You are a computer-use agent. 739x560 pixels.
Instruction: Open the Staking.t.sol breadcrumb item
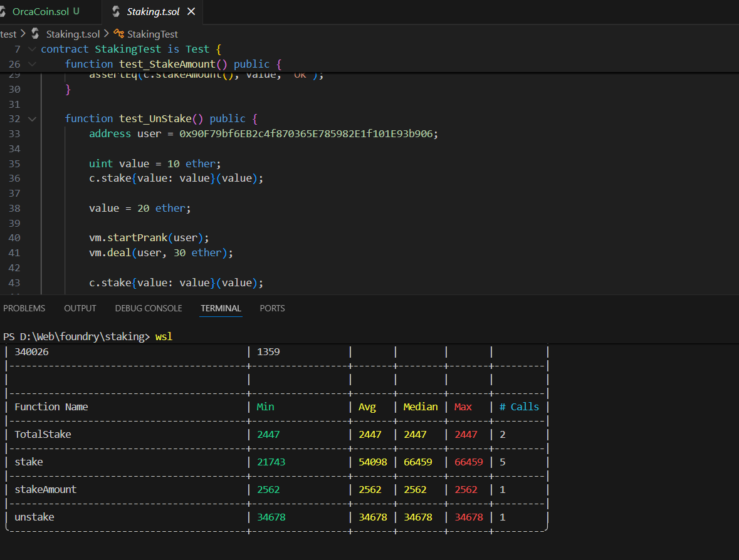pyautogui.click(x=73, y=34)
